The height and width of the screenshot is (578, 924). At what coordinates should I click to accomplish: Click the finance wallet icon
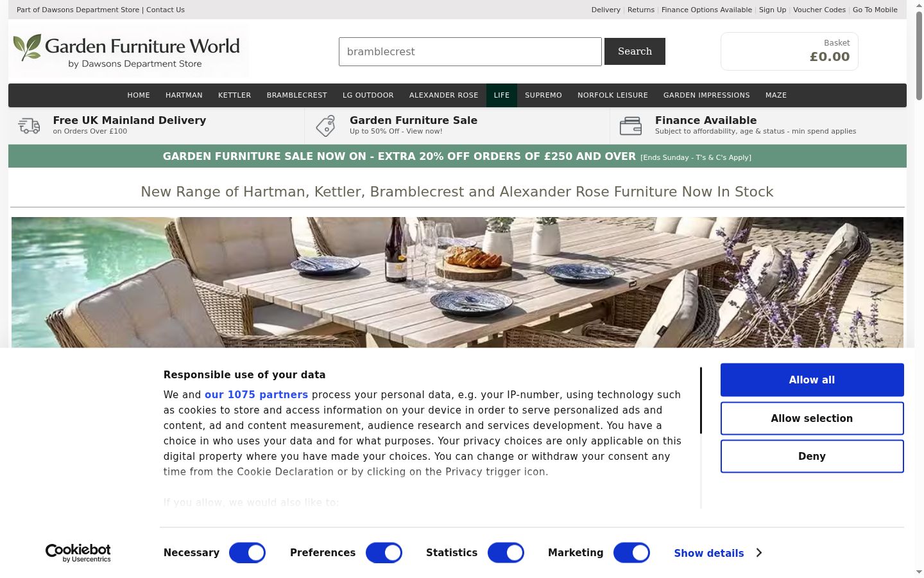(x=630, y=125)
